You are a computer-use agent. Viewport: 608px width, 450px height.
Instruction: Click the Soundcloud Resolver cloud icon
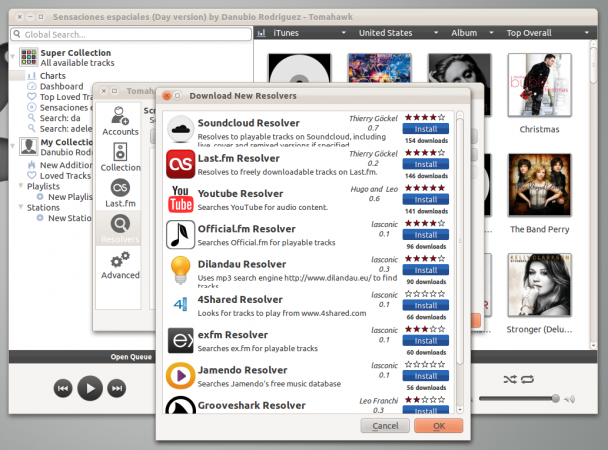(180, 129)
